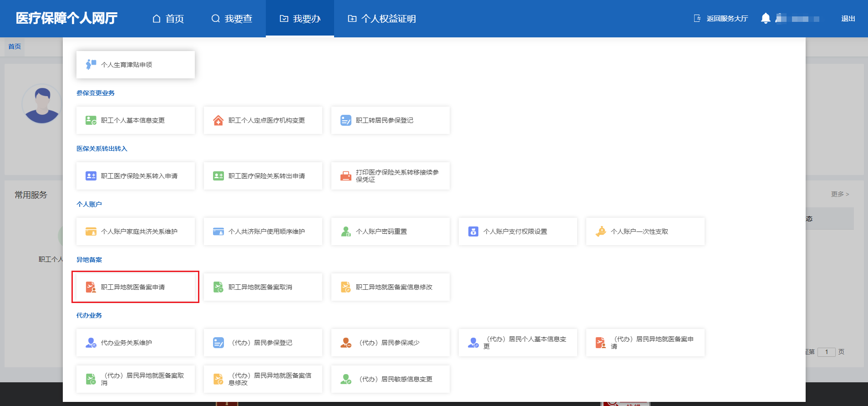Click 返回服务大厅 link
868x406 pixels.
[721, 19]
